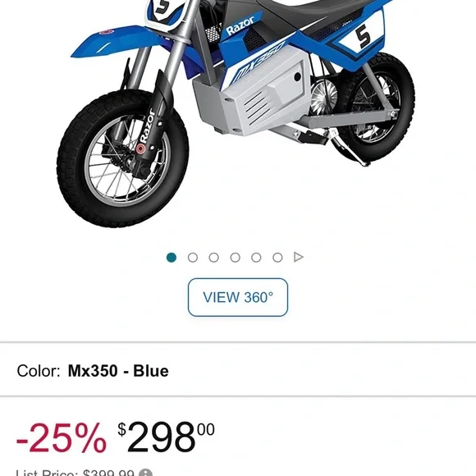Switch to the second product image dot

193,258
